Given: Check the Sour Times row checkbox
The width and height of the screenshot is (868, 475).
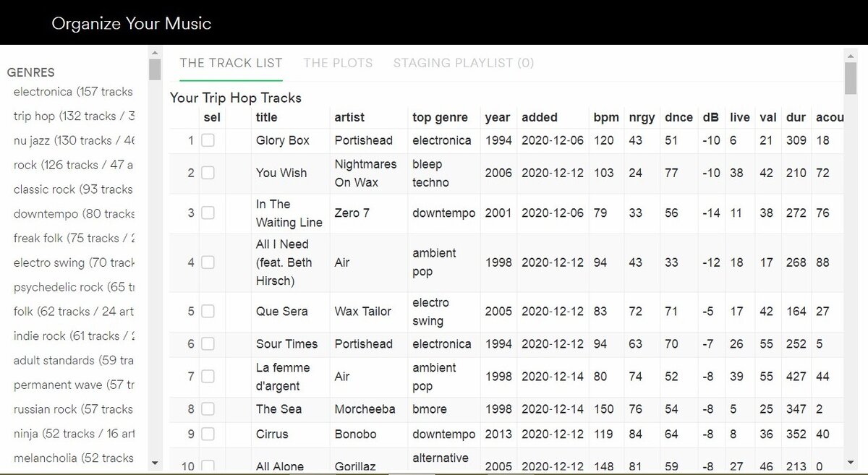Looking at the screenshot, I should click(x=208, y=343).
